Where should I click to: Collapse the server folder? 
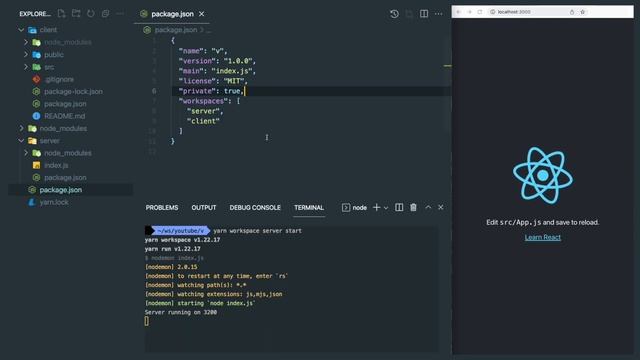(21, 140)
